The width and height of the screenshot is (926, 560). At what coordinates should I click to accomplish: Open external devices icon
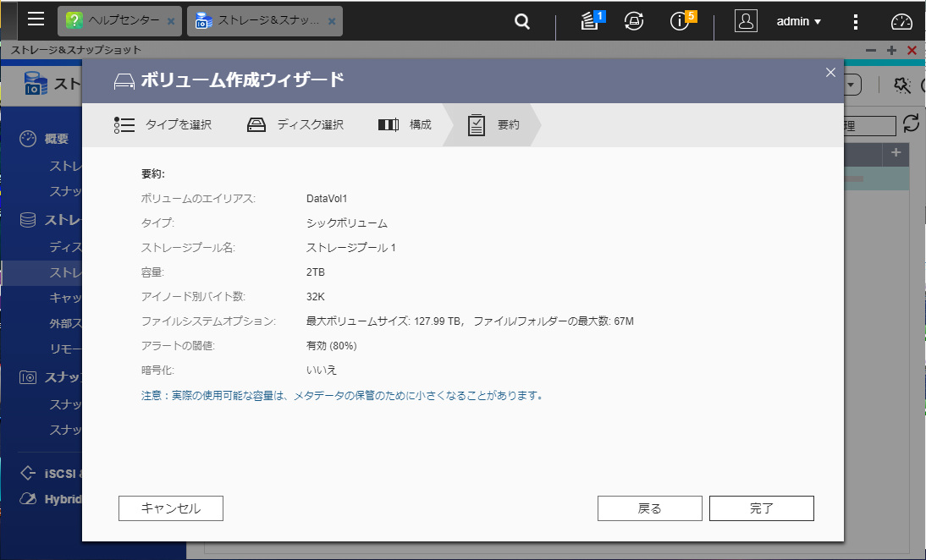(x=634, y=21)
